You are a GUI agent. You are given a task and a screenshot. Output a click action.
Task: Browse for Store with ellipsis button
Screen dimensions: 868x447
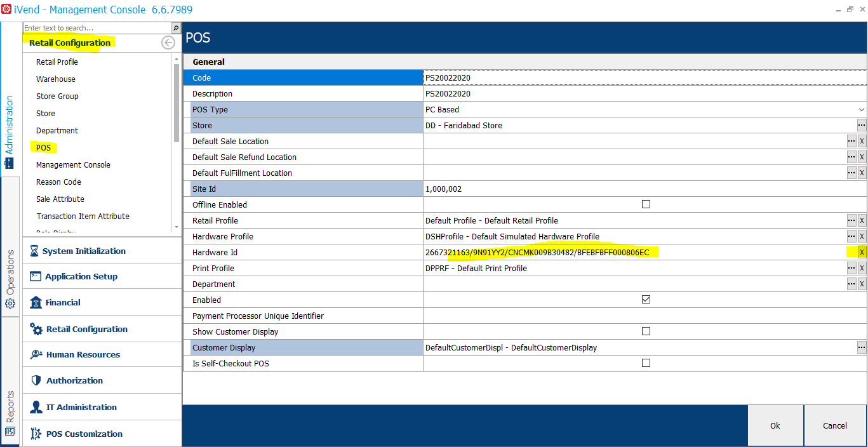coord(862,125)
